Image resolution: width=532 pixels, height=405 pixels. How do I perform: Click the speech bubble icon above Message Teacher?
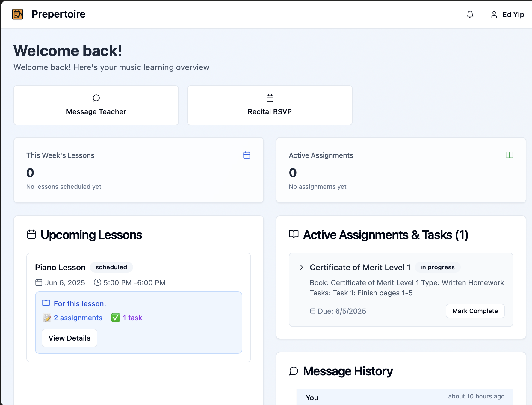96,98
